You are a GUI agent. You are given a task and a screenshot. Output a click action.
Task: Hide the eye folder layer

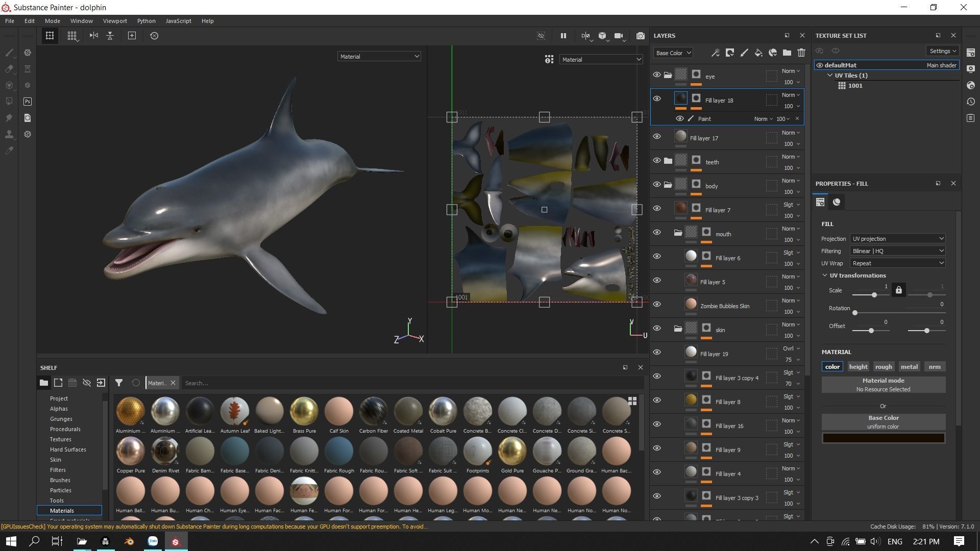click(657, 75)
